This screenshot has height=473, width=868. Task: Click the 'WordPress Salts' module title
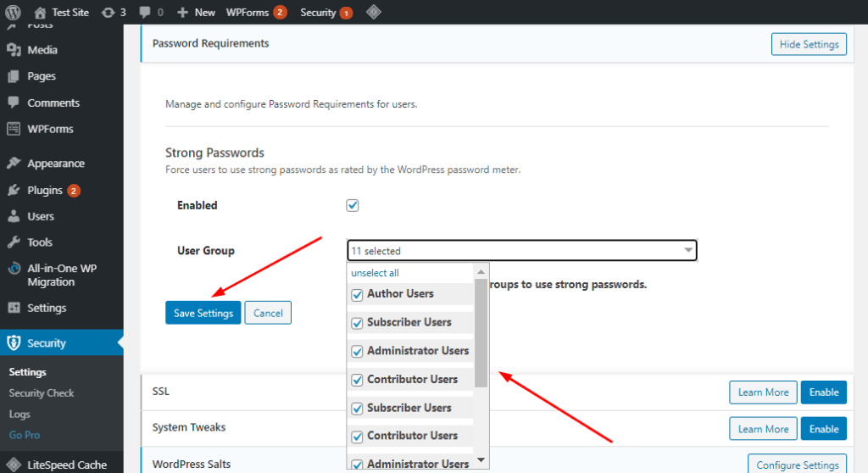[192, 465]
